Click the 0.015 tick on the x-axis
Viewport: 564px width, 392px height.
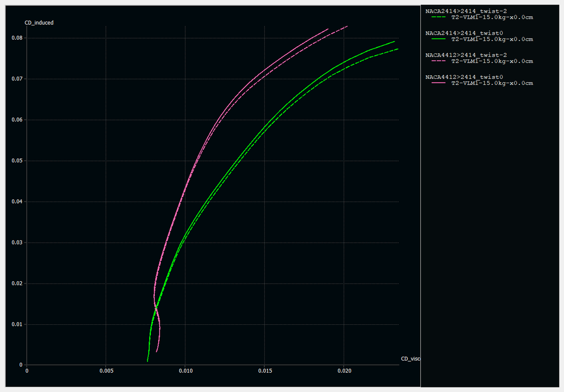point(265,371)
